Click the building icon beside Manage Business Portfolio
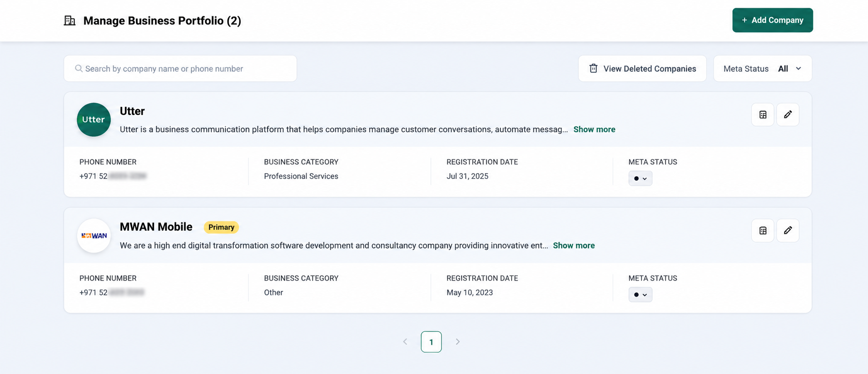 69,20
